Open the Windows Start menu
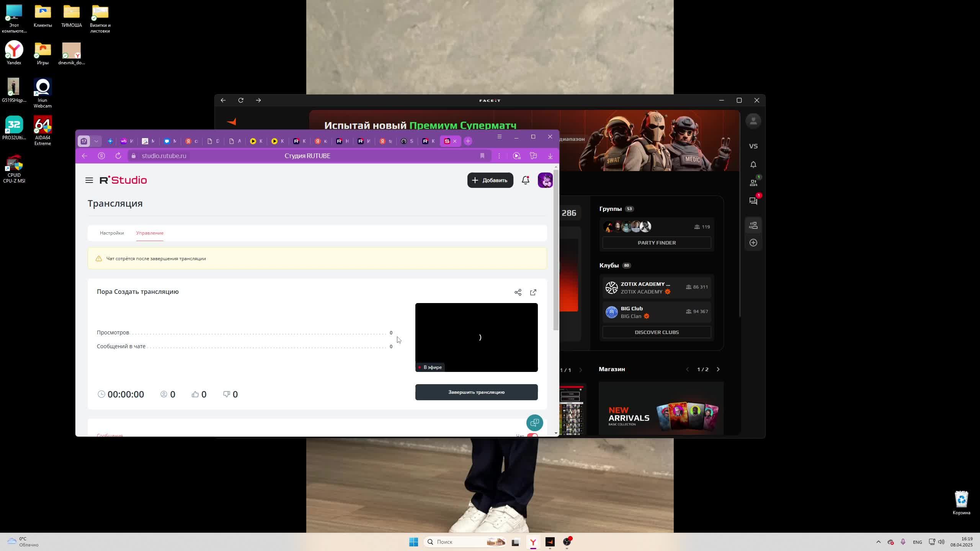The width and height of the screenshot is (980, 551). [413, 542]
